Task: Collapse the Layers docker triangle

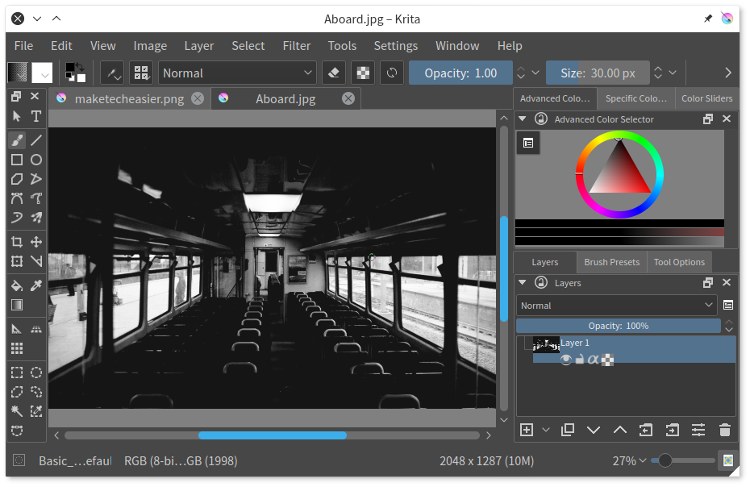Action: (x=522, y=282)
